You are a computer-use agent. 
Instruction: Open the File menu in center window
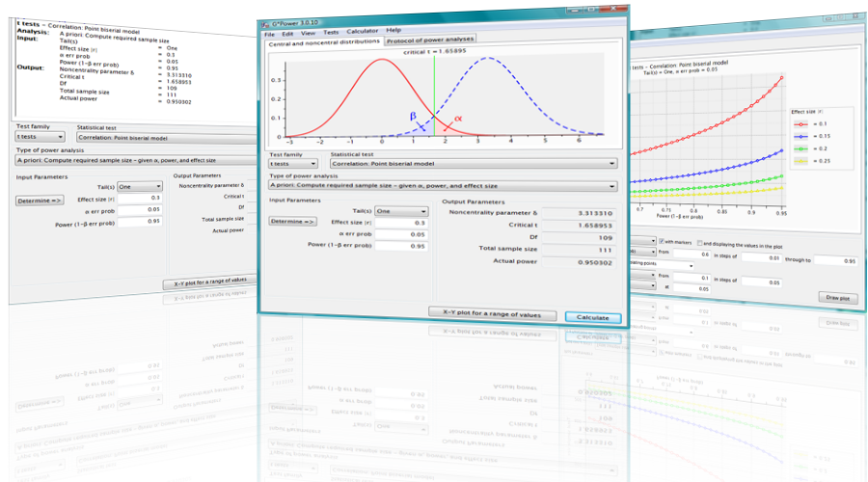click(270, 35)
